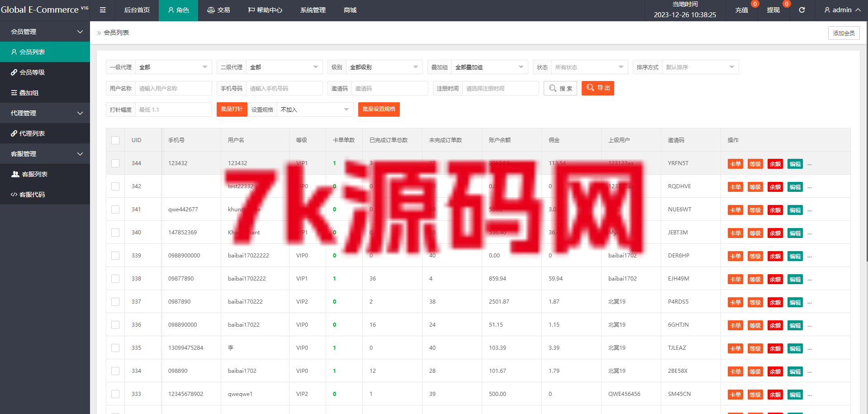Click the orange 导出 export button

coord(598,88)
